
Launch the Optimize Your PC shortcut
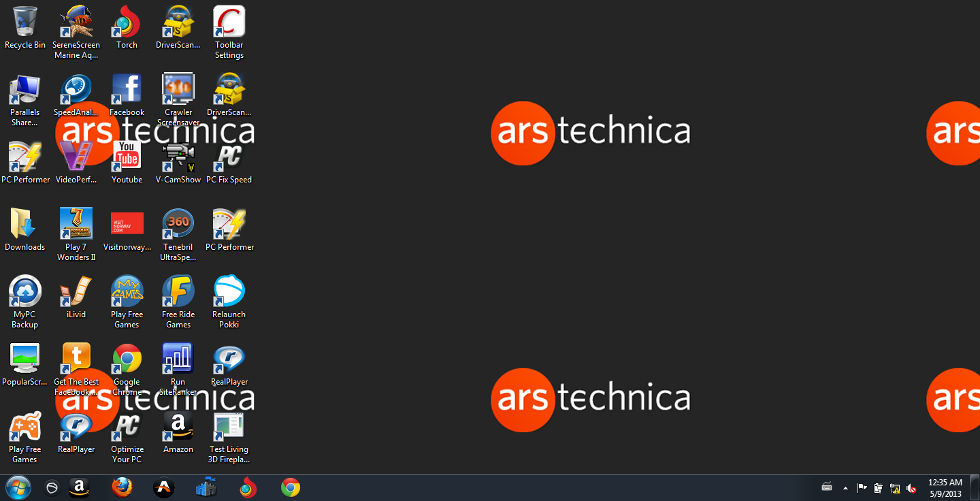[x=127, y=437]
